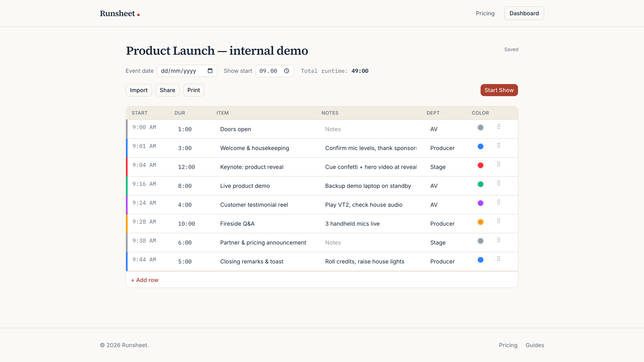Open the clock icon in Show start field

287,71
